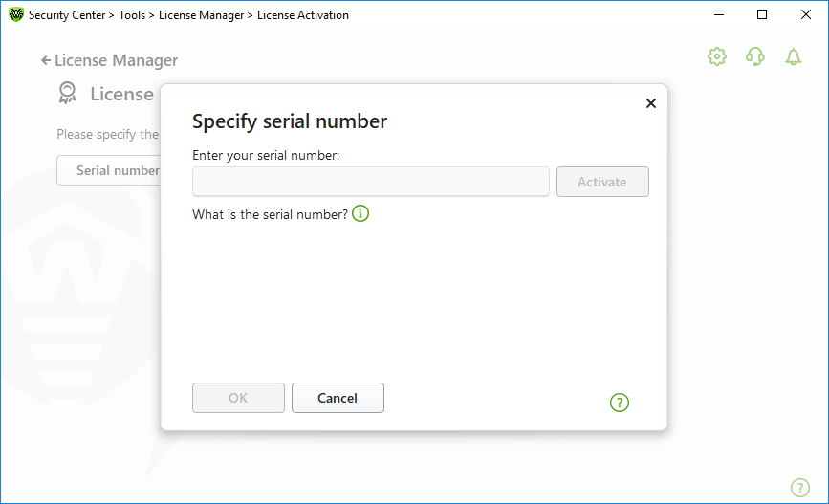Click the OK button

click(238, 398)
